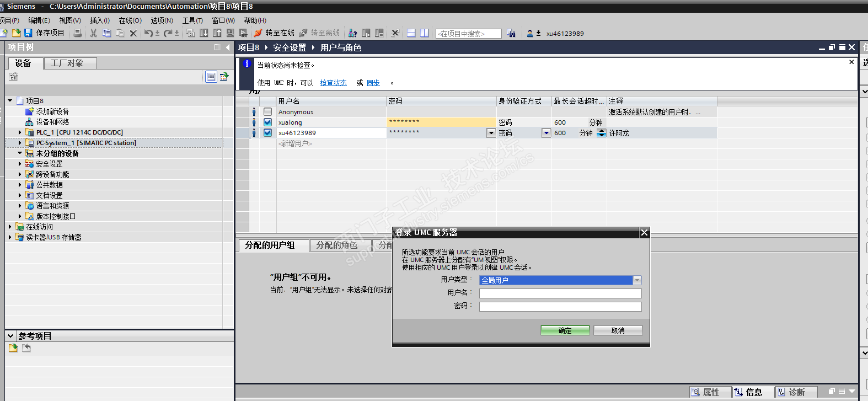Open the 在线(O) menu
The width and height of the screenshot is (868, 401).
(x=130, y=20)
